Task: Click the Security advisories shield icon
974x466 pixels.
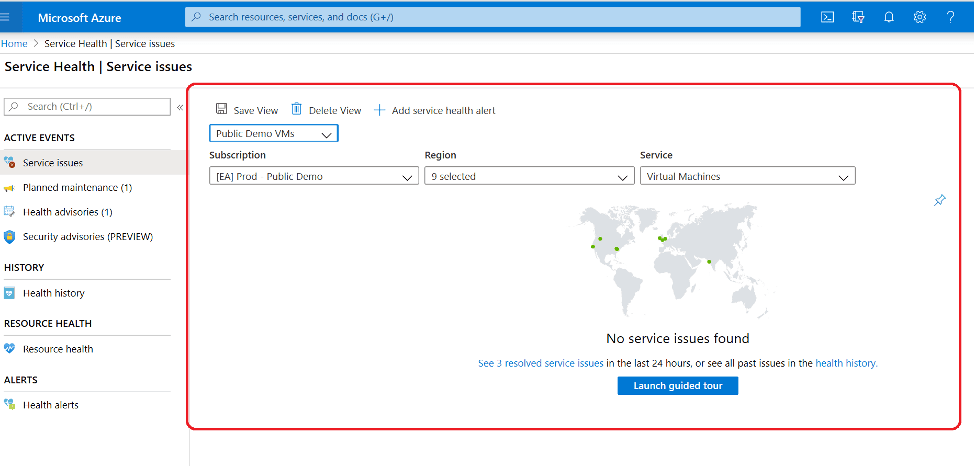Action: pos(9,237)
